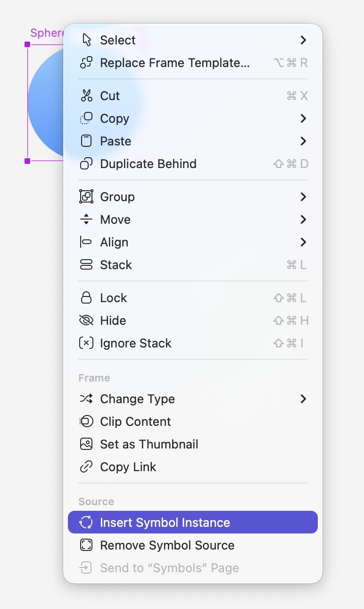
Task: Click the padlock icon next to Lock
Action: [x=86, y=298]
